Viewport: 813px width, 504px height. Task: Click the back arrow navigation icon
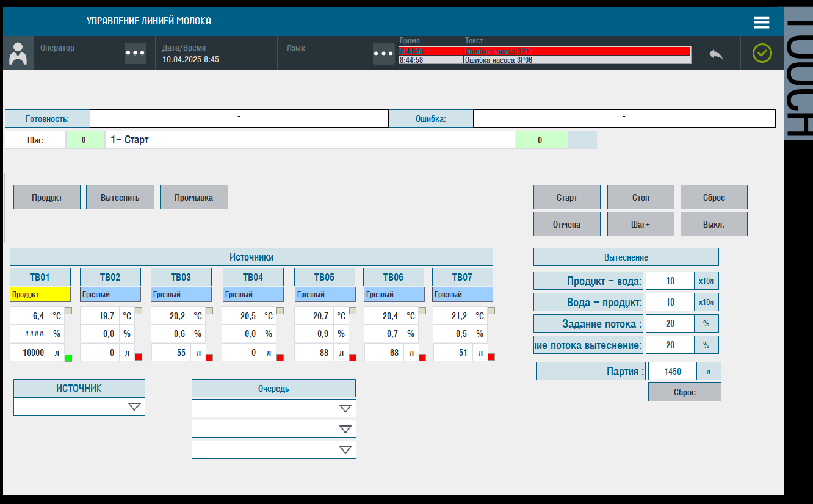716,53
